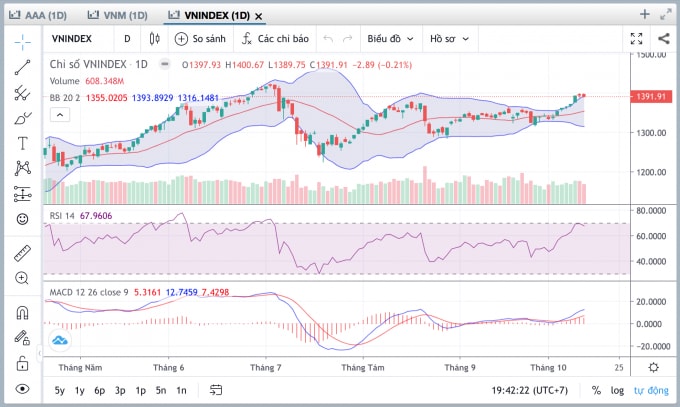The height and width of the screenshot is (407, 680).
Task: Select the crosshair cursor tool
Action: (23, 42)
